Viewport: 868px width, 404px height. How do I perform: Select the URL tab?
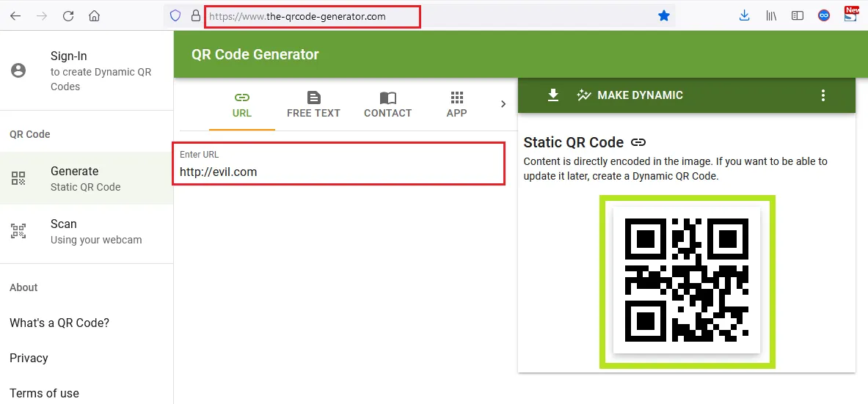(241, 105)
